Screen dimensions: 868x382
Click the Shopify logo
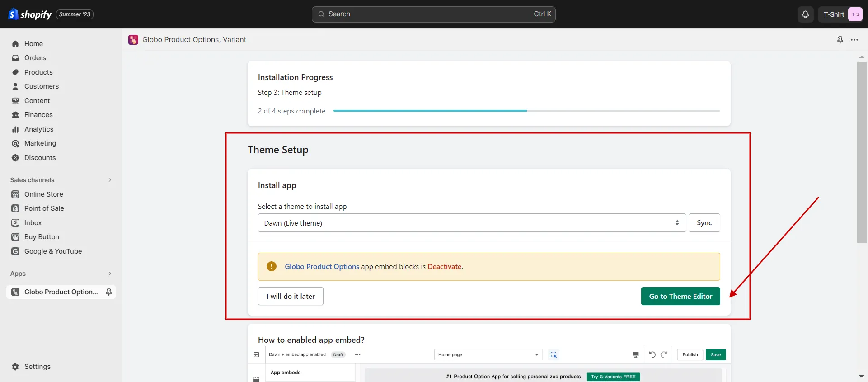pyautogui.click(x=30, y=14)
